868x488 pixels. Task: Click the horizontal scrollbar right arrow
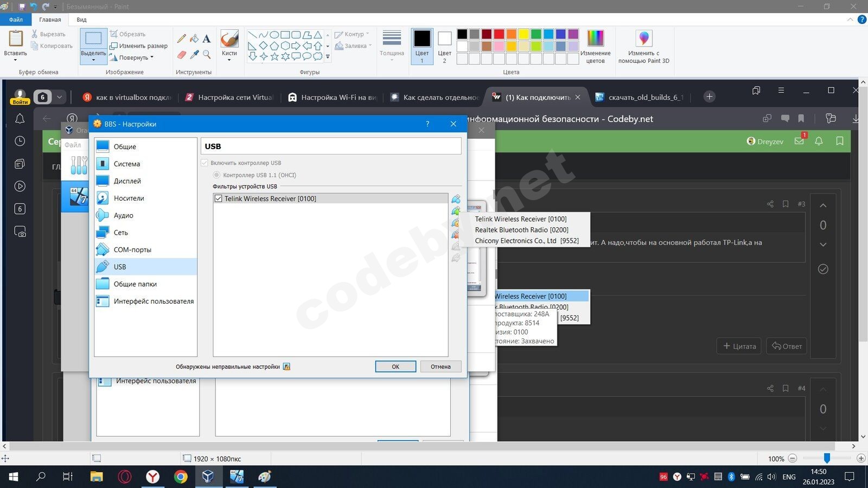pyautogui.click(x=853, y=446)
